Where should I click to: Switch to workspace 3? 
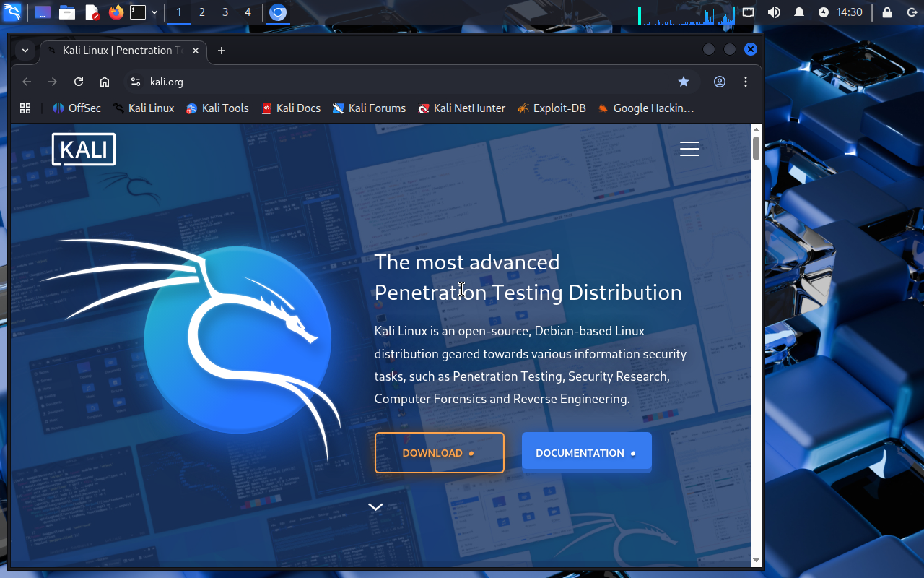click(x=225, y=12)
